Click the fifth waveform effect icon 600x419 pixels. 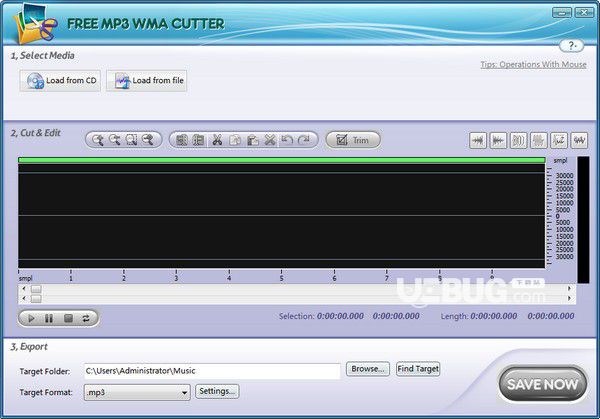pos(559,140)
